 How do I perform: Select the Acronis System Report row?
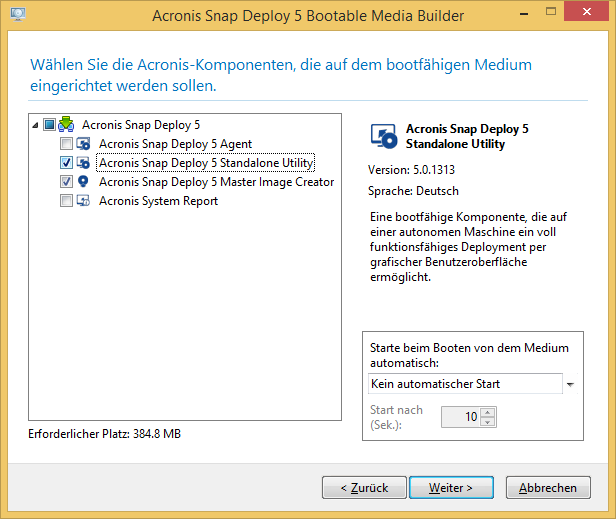[158, 201]
